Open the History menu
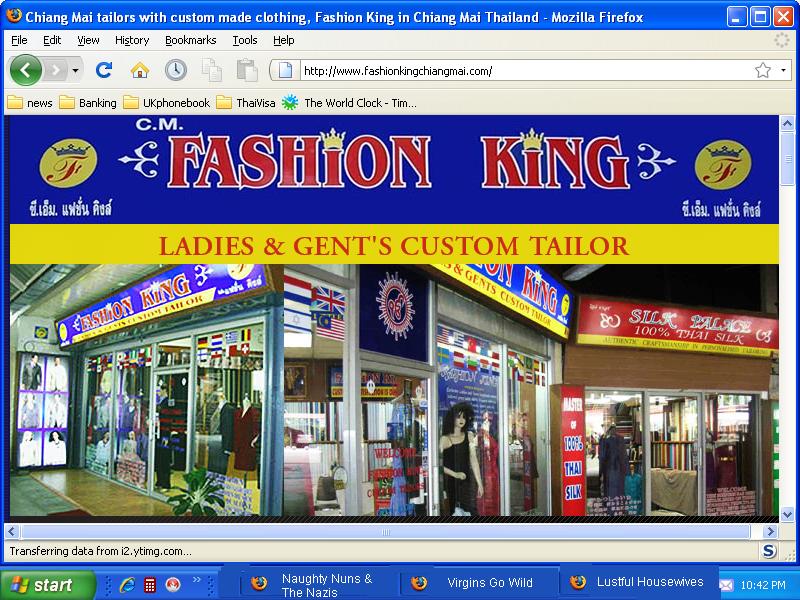Viewport: 800px width, 600px height. [132, 40]
